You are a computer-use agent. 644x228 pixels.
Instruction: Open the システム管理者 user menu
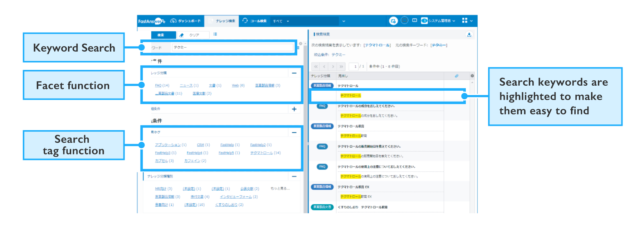[x=438, y=21]
